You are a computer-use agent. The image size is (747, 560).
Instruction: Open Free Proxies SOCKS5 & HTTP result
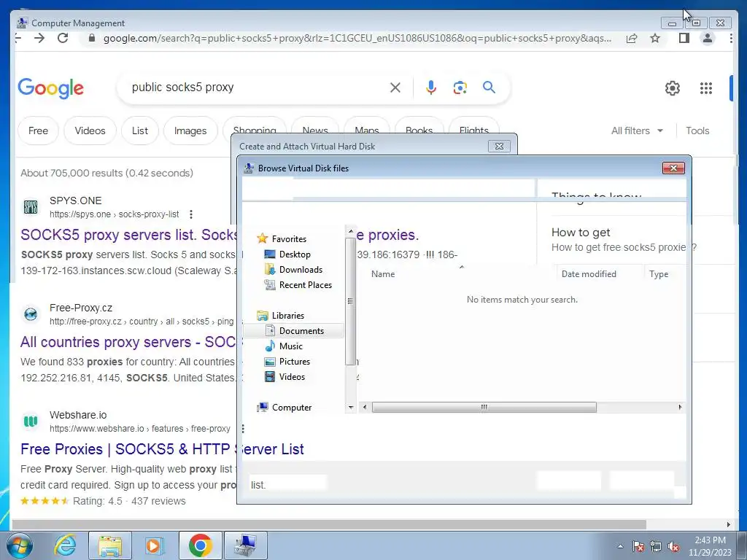[x=162, y=449]
